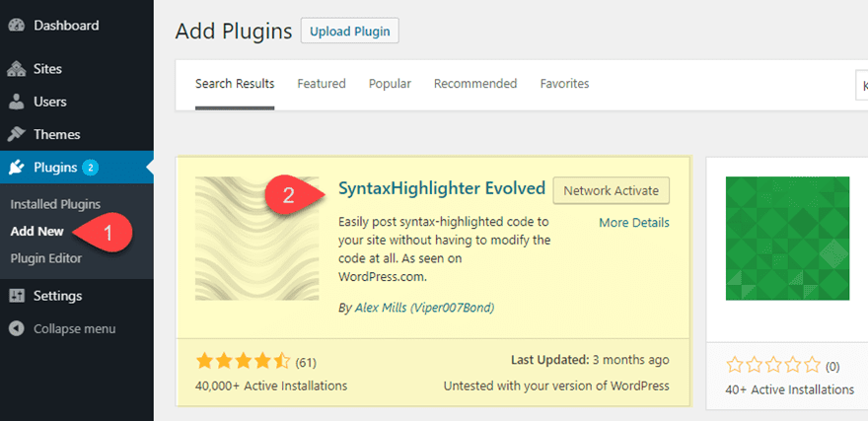Click the Themes brush icon

[x=17, y=134]
